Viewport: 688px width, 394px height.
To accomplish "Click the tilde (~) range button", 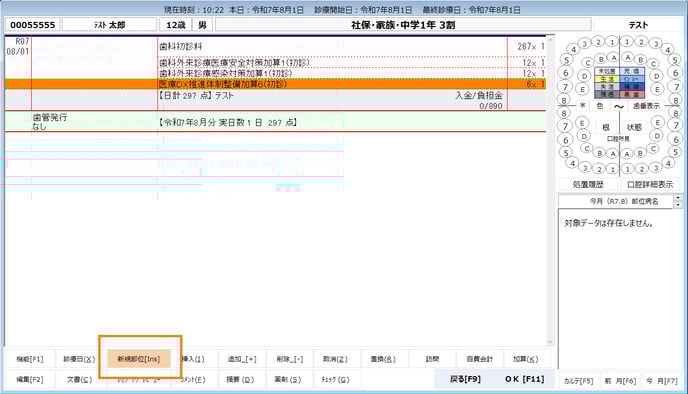I will [x=619, y=106].
